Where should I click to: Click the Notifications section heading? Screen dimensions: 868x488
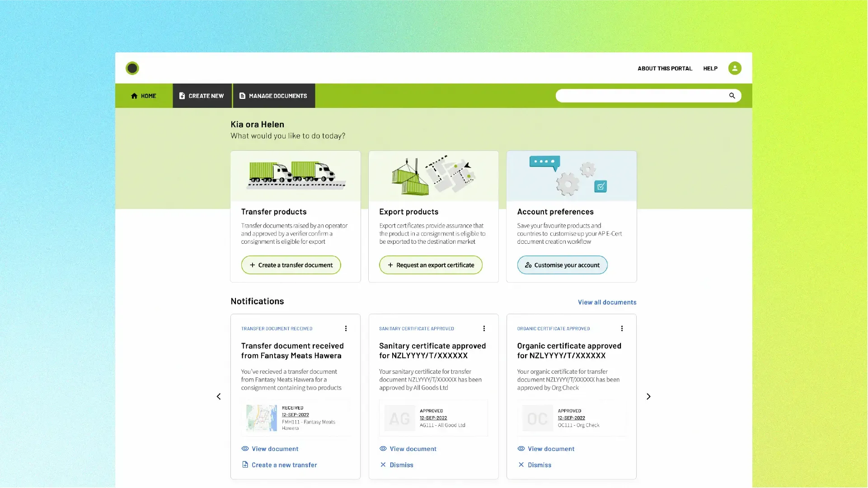point(257,301)
